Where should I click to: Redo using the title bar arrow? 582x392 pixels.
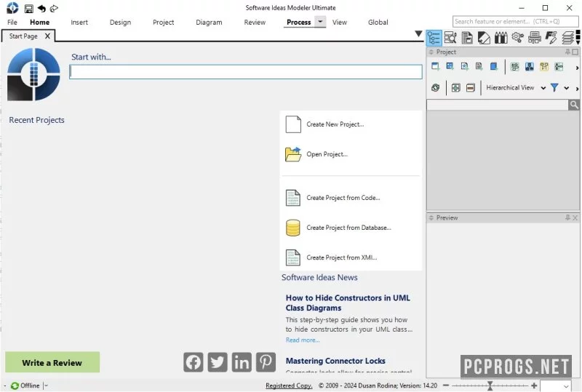[54, 8]
